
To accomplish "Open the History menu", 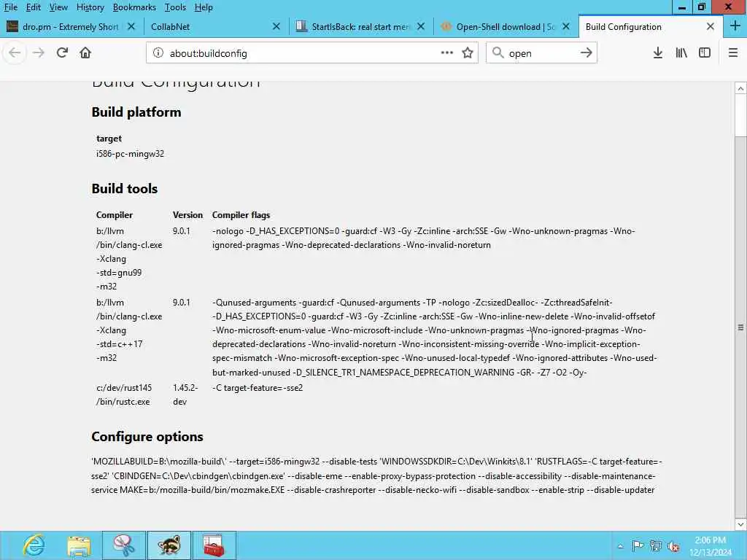I will [90, 7].
